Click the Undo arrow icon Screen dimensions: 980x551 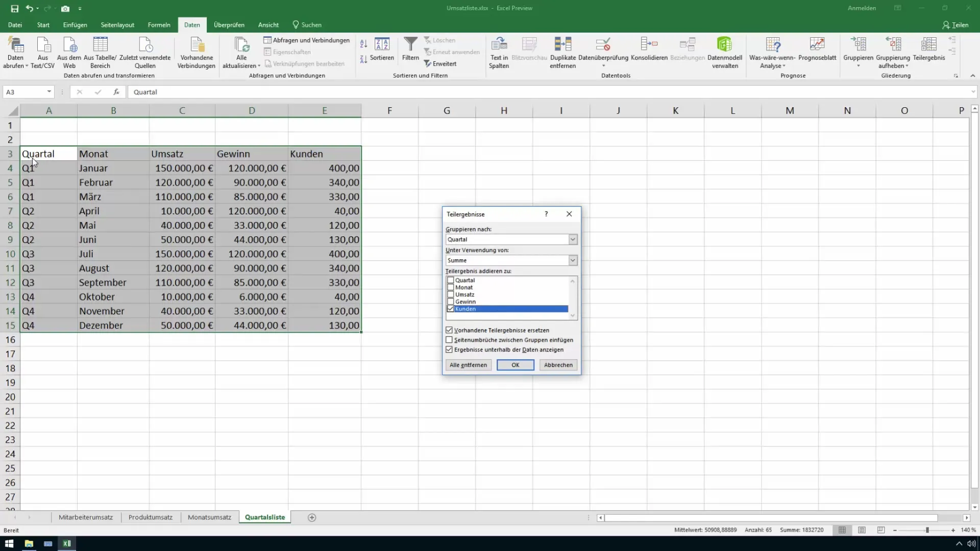click(x=30, y=9)
